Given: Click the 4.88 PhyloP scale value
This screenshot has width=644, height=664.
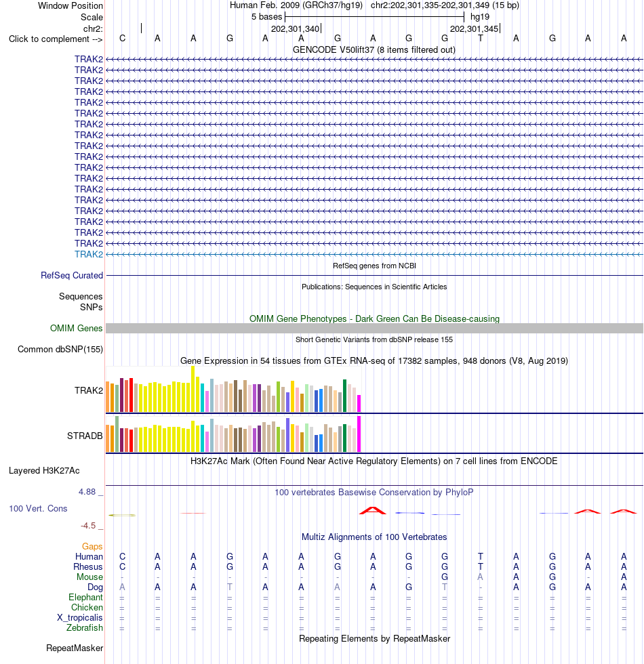Looking at the screenshot, I should point(87,492).
